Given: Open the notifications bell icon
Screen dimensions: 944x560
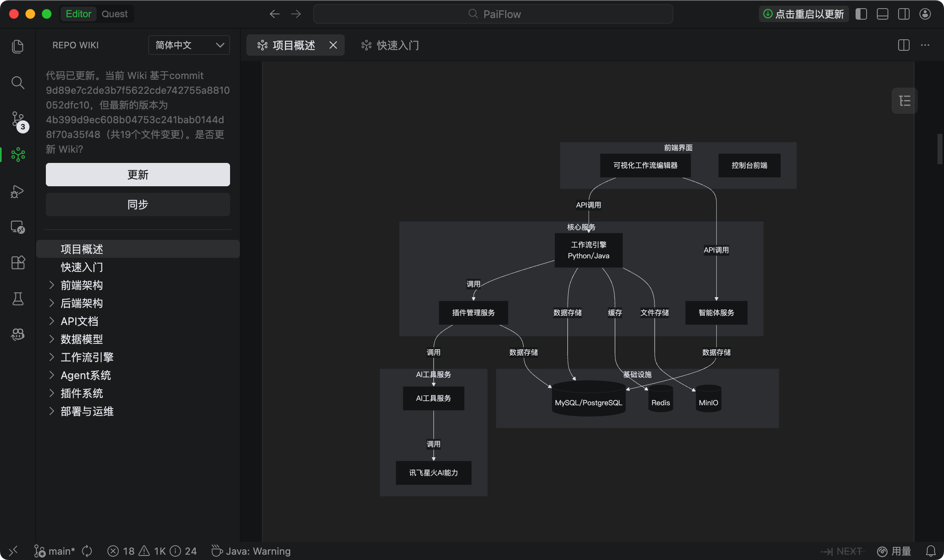Looking at the screenshot, I should [x=930, y=551].
